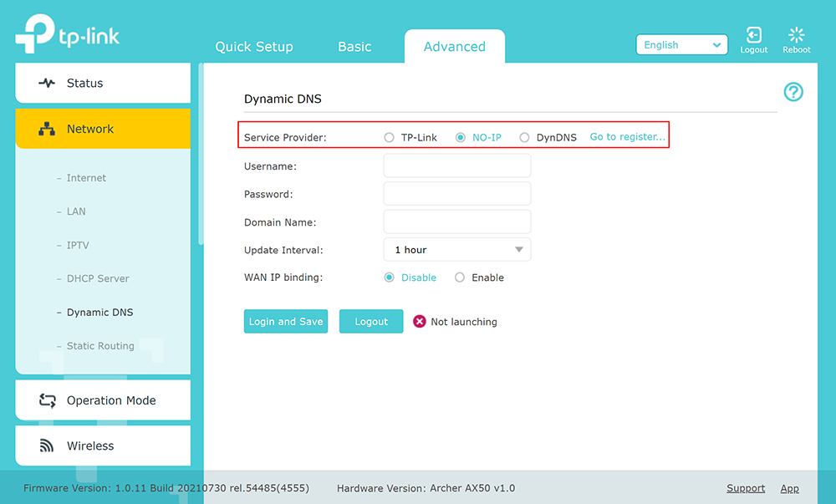Select the Status pulse icon in sidebar

coord(45,83)
